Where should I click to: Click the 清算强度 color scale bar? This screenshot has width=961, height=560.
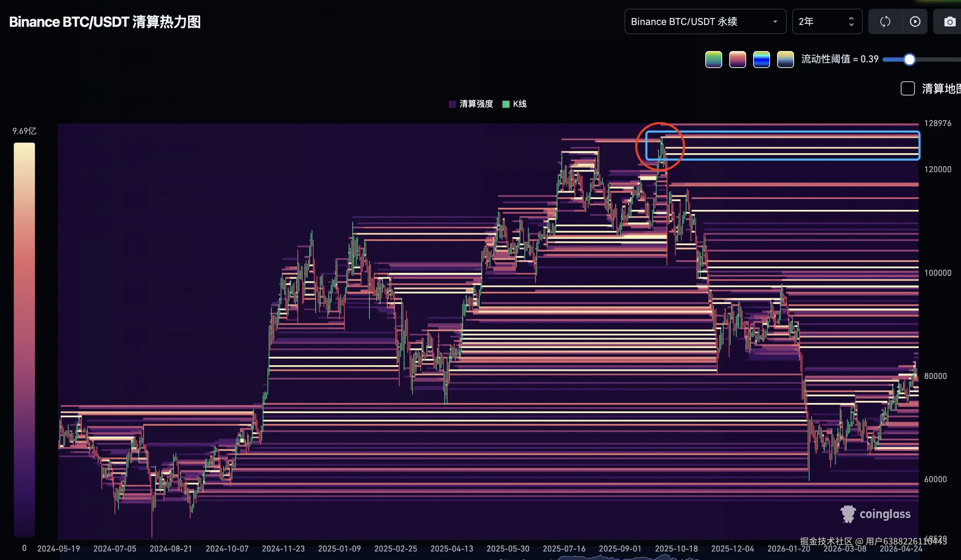click(x=24, y=340)
